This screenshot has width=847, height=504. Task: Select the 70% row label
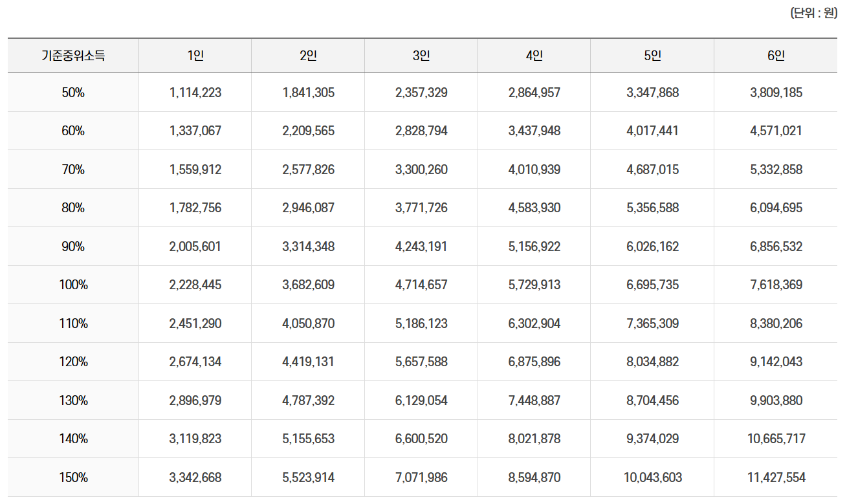point(73,170)
